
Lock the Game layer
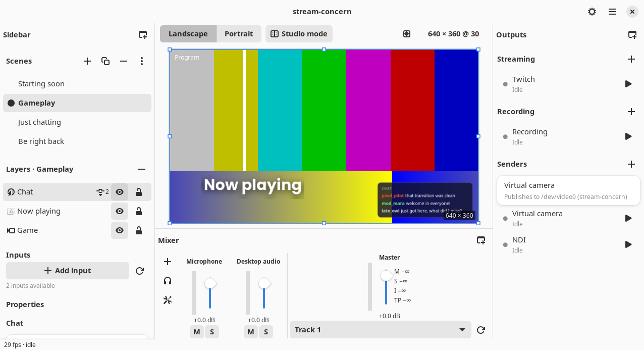click(x=139, y=230)
